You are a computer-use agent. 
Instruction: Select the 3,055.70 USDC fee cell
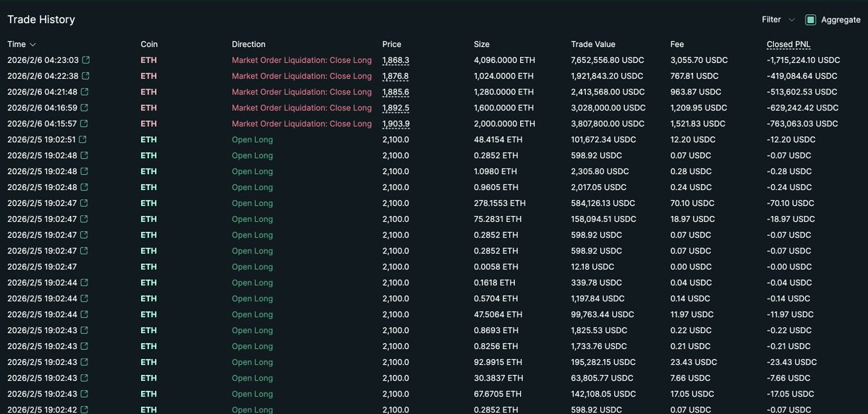pyautogui.click(x=699, y=60)
